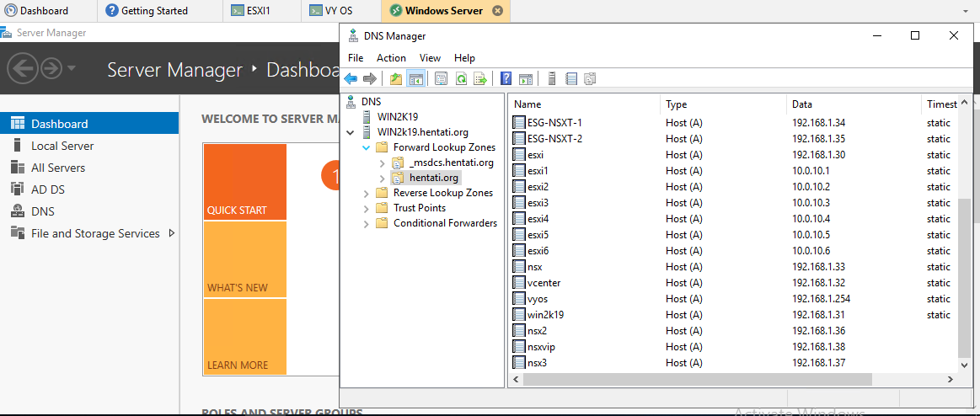Open Properties from the DNS Manager toolbar
980x416 pixels.
(441, 78)
